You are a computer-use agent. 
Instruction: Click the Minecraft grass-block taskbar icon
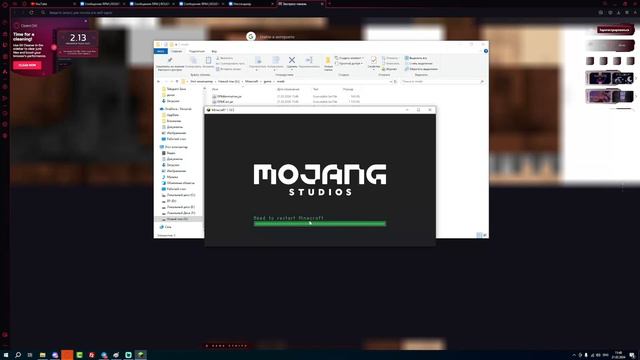point(140,355)
